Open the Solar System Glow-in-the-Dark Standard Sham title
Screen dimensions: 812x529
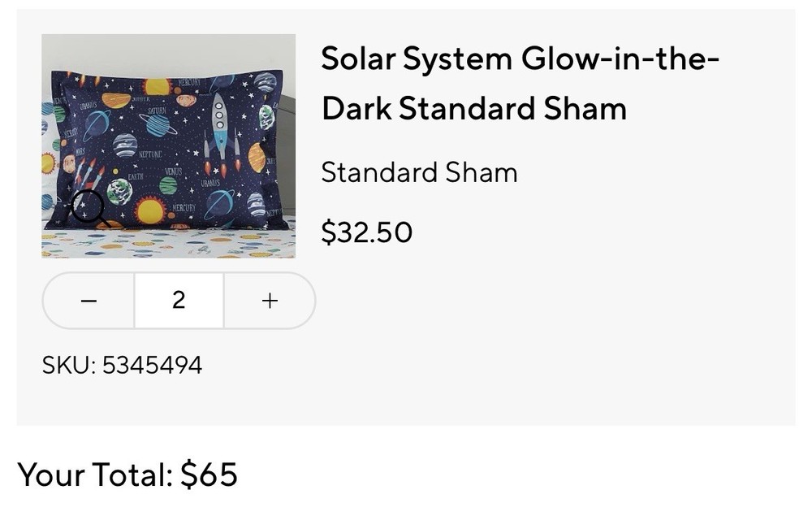tap(520, 84)
